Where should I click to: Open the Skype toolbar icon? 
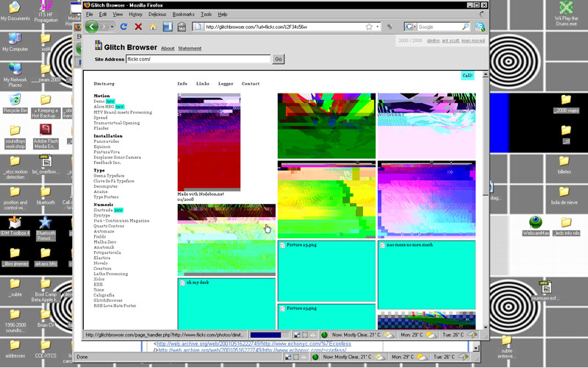[480, 26]
